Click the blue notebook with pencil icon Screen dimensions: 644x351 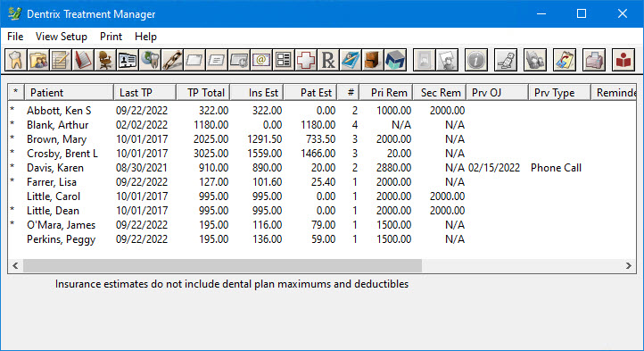[x=350, y=61]
